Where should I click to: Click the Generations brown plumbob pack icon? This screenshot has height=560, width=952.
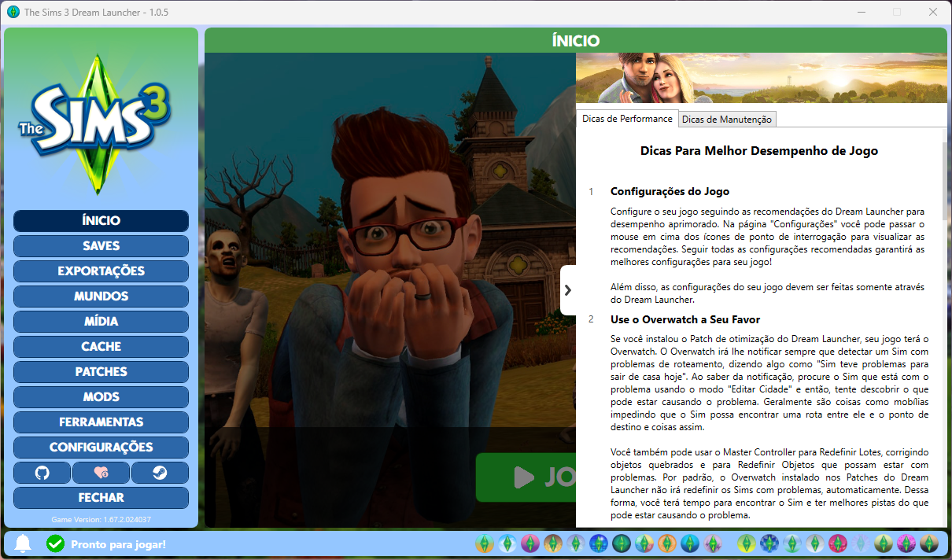click(553, 543)
